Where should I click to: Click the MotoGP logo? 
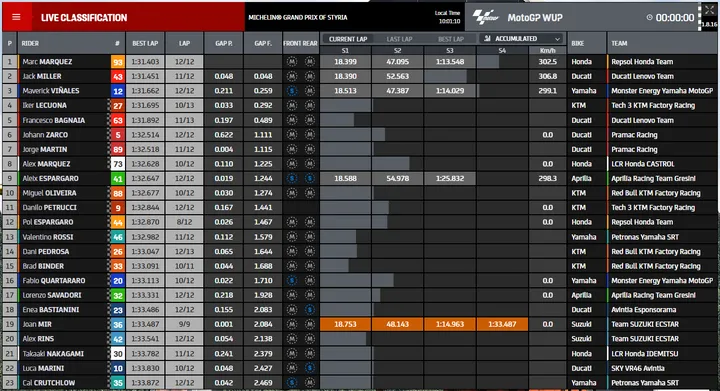tap(486, 17)
